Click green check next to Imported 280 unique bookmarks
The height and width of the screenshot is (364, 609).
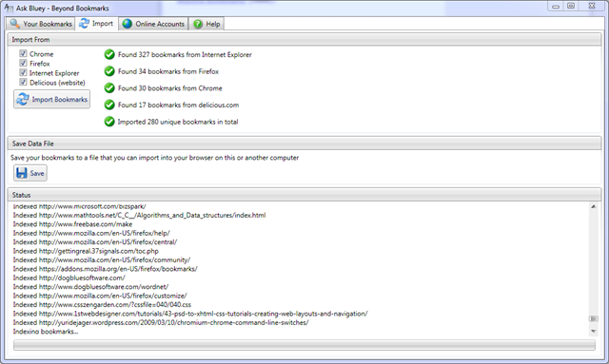coord(109,122)
